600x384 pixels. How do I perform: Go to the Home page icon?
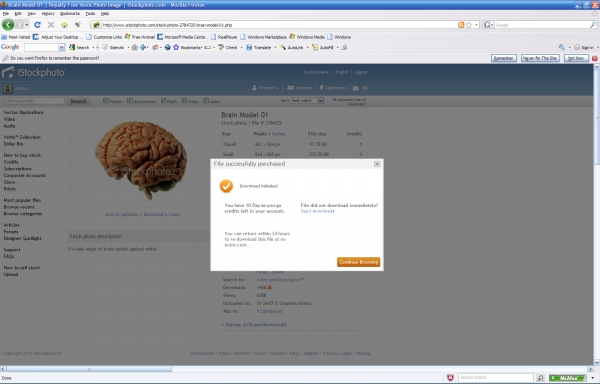64,25
